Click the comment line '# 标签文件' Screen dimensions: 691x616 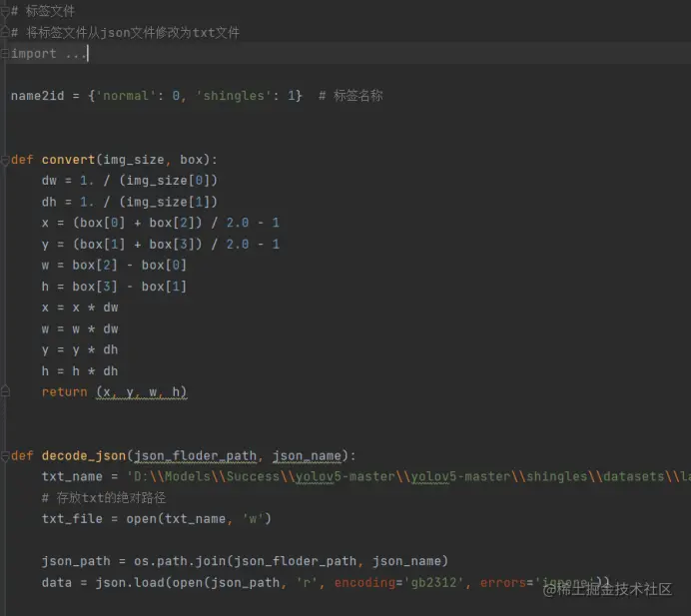(43, 11)
